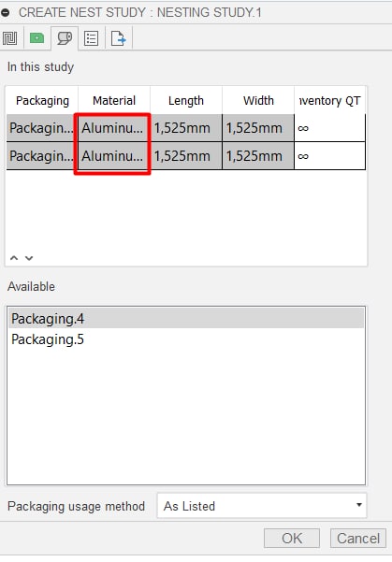Select Packaging.5 in Available list
The width and height of the screenshot is (392, 562).
point(186,339)
